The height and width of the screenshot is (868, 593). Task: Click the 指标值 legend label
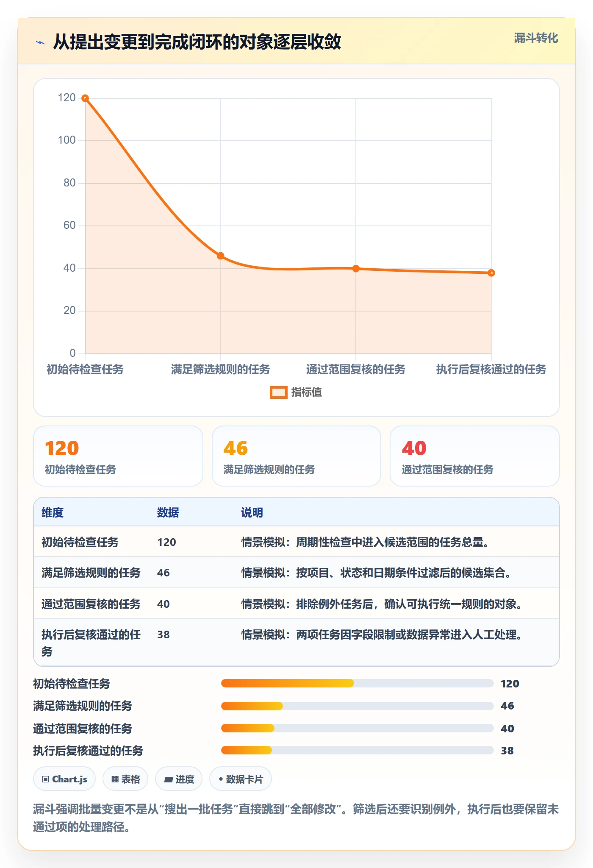(307, 392)
